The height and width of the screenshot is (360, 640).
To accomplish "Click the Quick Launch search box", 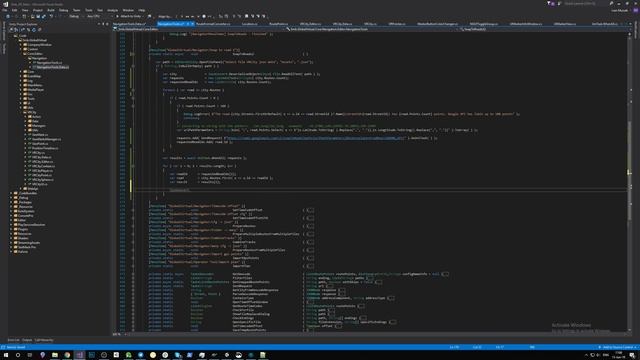I will point(582,4).
